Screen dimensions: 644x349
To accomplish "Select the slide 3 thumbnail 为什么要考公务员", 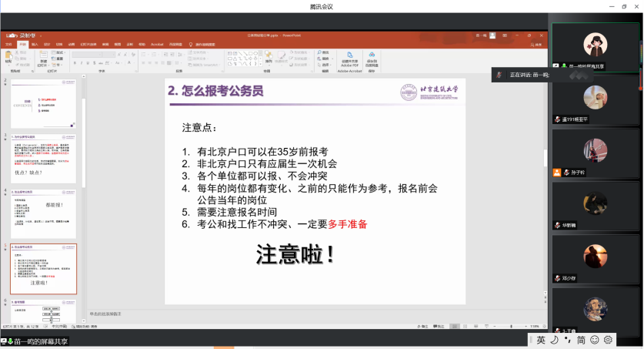I will pyautogui.click(x=43, y=159).
